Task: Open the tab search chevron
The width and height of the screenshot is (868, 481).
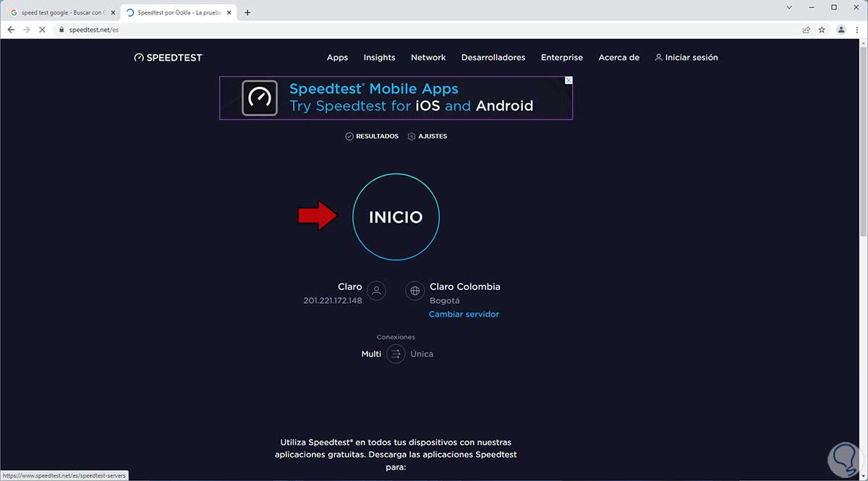Action: click(789, 7)
